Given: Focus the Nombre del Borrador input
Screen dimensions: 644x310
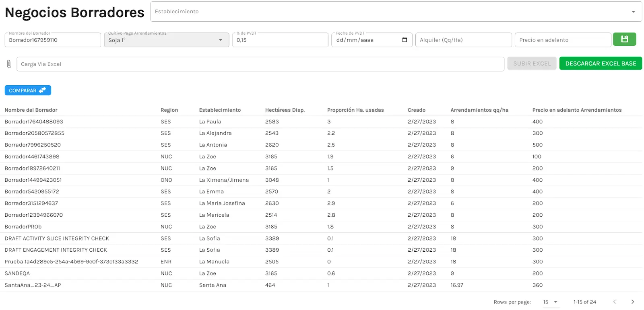Looking at the screenshot, I should [52, 40].
